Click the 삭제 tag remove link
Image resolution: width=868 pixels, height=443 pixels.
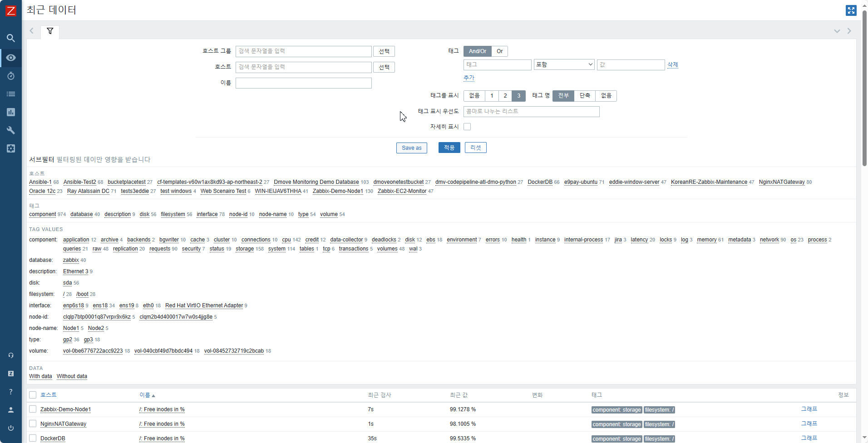click(x=672, y=65)
